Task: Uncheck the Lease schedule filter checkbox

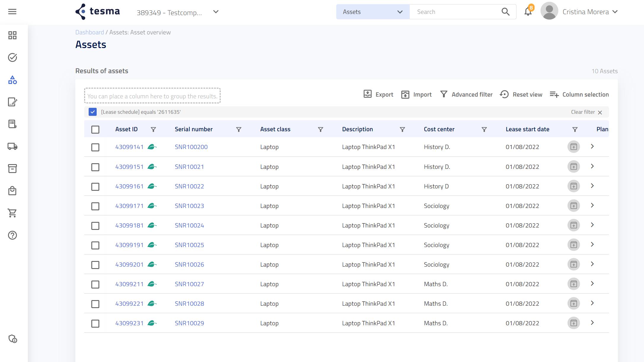Action: 93,112
